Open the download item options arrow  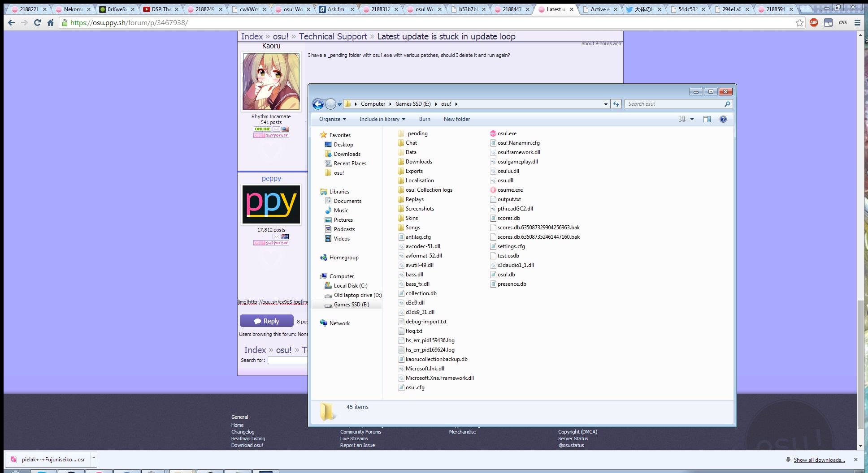tap(94, 459)
